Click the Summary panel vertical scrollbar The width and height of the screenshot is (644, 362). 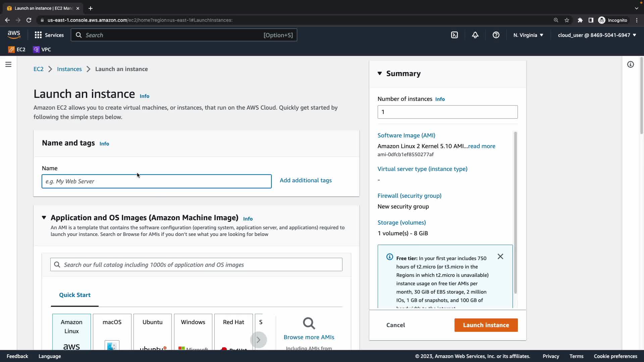click(x=515, y=213)
